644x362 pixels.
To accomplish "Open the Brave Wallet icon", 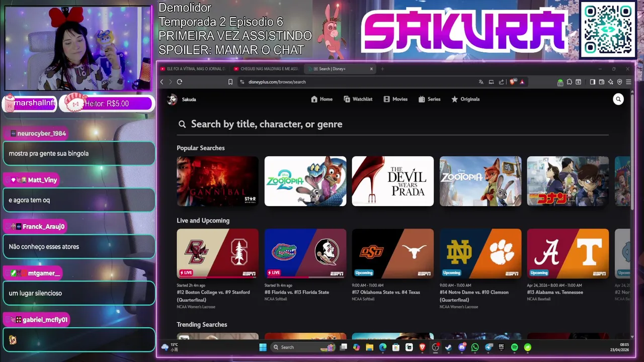I will tap(601, 82).
